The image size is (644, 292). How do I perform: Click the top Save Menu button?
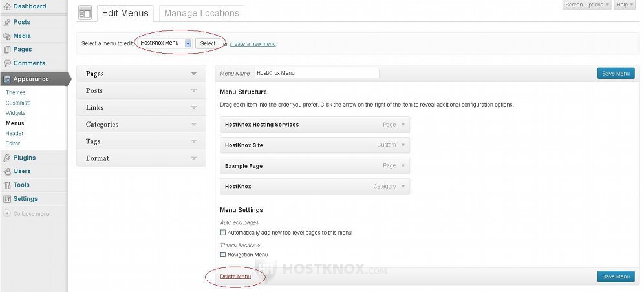coord(616,74)
